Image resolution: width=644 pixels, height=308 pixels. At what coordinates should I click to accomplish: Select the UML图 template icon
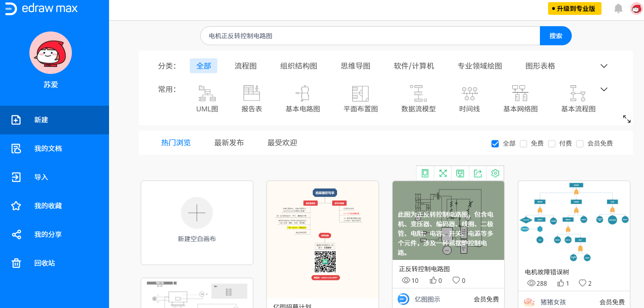(x=207, y=93)
